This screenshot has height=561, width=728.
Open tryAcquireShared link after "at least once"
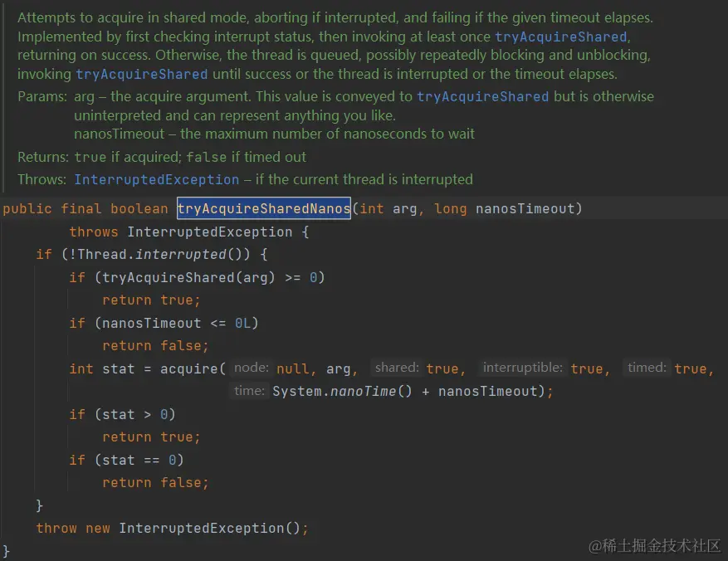coord(560,37)
